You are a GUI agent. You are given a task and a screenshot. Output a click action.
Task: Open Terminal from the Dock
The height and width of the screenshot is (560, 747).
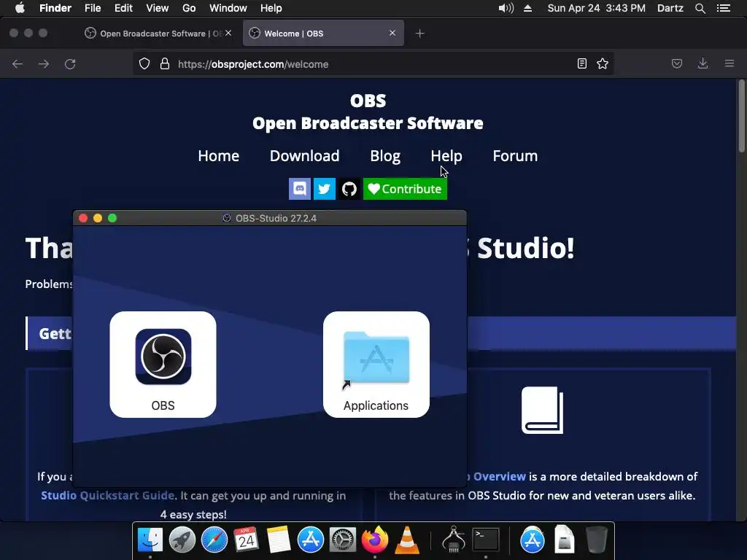tap(485, 540)
